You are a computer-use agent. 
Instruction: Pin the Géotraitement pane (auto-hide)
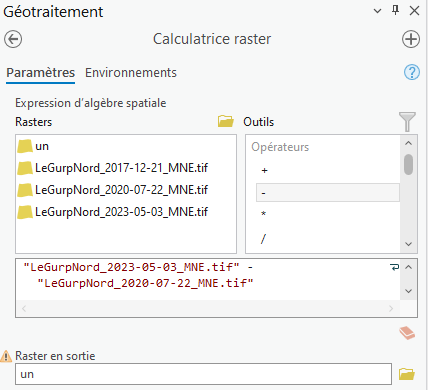pyautogui.click(x=395, y=11)
